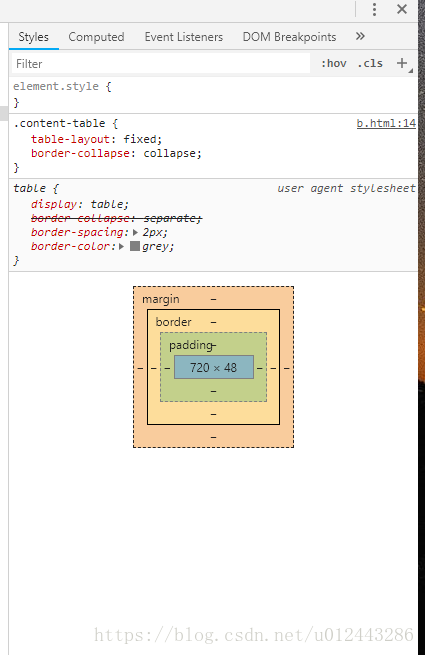Viewport: 425px width, 655px height.
Task: Close the DevTools panel
Action: point(402,9)
